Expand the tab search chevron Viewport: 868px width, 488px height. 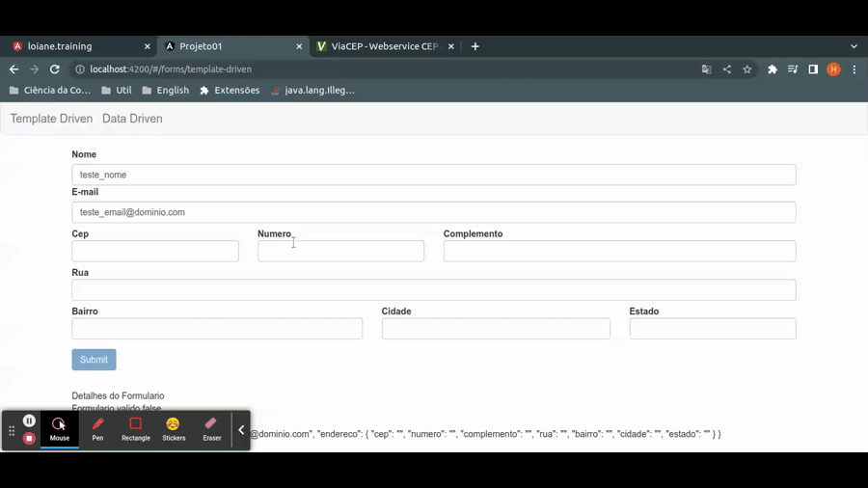pyautogui.click(x=854, y=46)
